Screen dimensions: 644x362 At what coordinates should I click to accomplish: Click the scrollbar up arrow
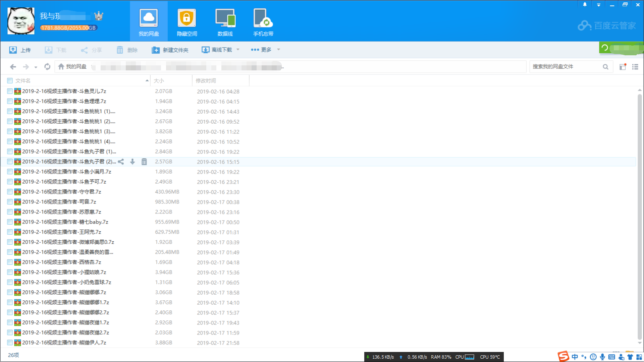pos(640,90)
